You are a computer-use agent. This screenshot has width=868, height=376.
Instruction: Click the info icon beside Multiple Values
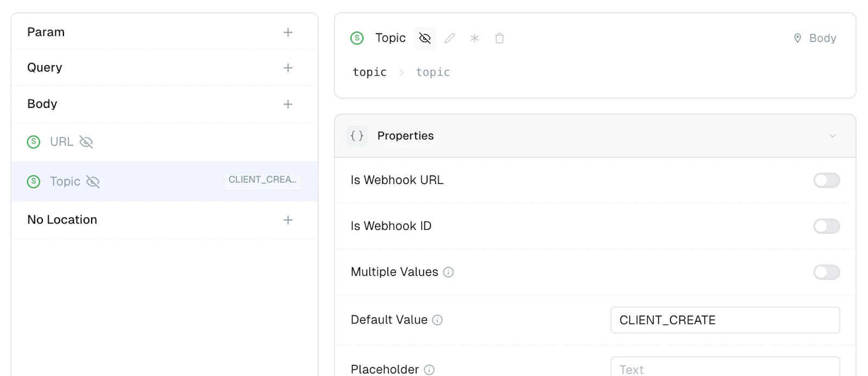click(448, 272)
